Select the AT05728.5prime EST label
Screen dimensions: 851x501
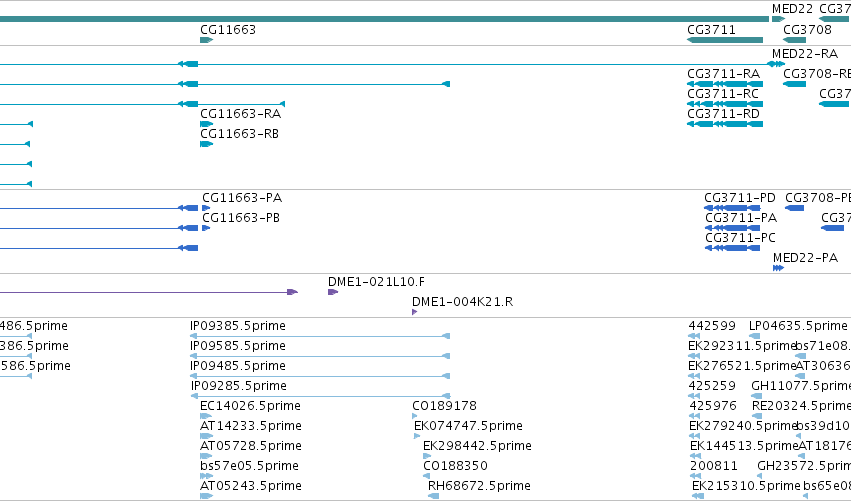(251, 447)
